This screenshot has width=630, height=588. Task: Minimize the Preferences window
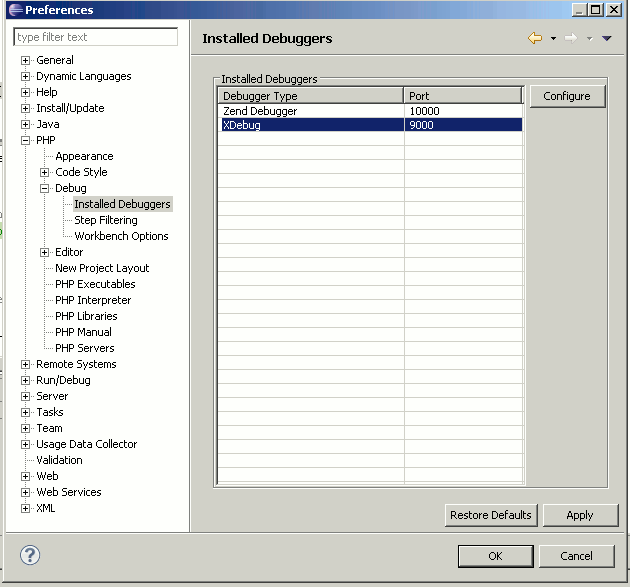[x=579, y=10]
